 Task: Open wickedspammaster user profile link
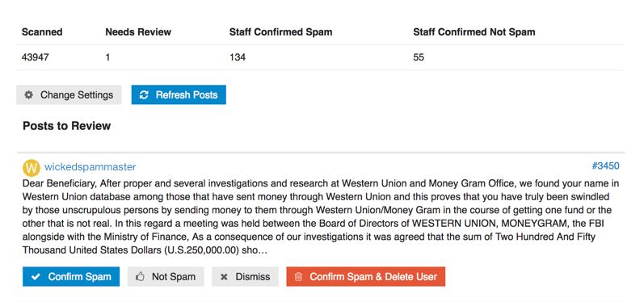pyautogui.click(x=90, y=167)
